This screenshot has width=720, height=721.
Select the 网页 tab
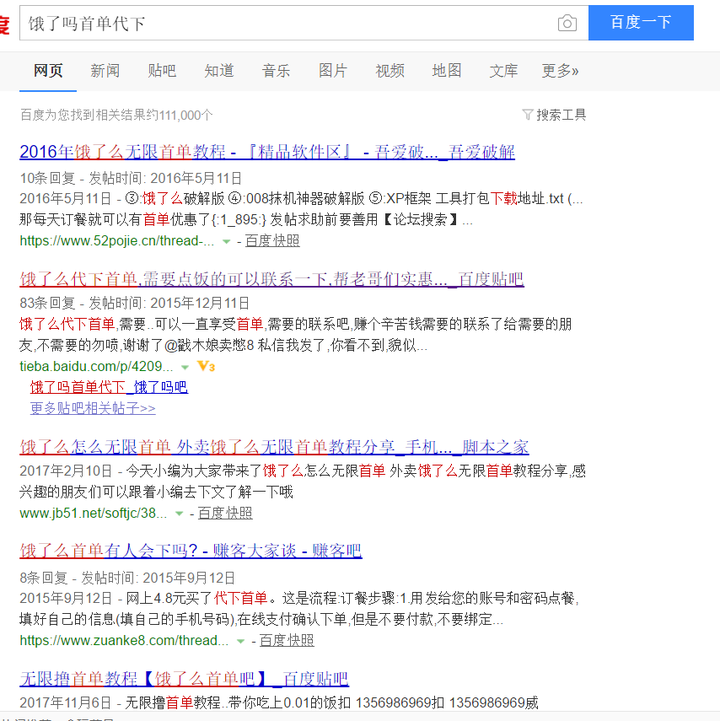click(x=48, y=71)
